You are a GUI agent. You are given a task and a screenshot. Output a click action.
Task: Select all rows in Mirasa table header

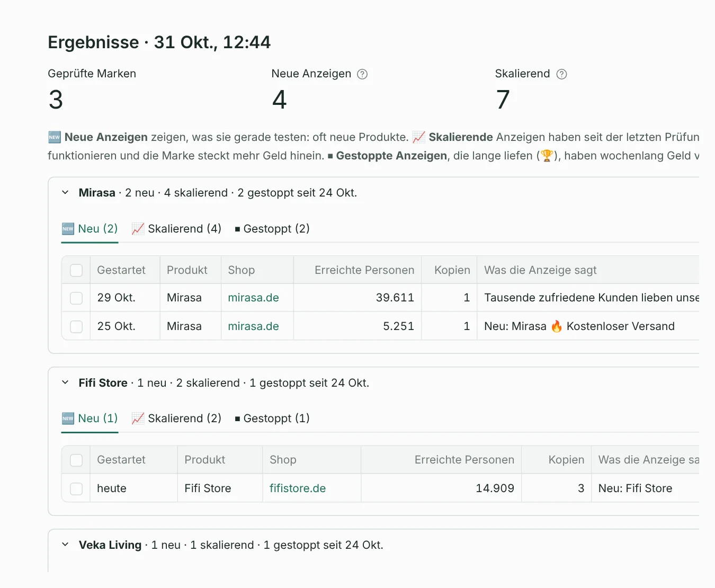76,270
